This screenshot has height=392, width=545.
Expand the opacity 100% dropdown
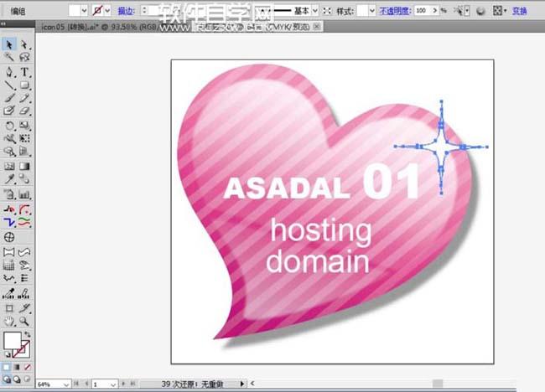[x=444, y=11]
